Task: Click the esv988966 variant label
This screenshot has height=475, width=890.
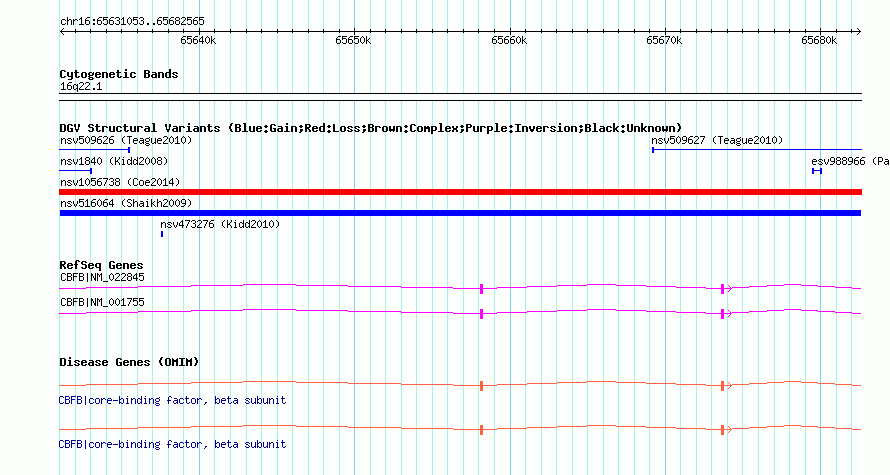Action: tap(850, 161)
